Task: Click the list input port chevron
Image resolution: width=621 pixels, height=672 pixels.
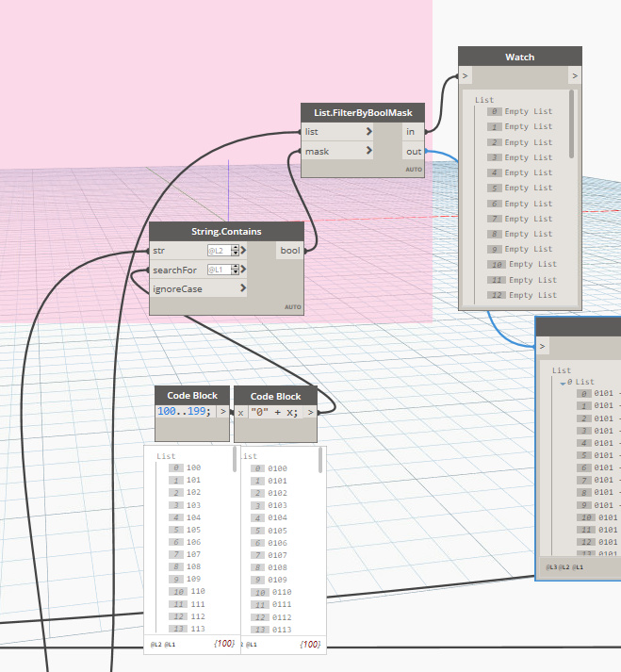Action: pos(369,132)
